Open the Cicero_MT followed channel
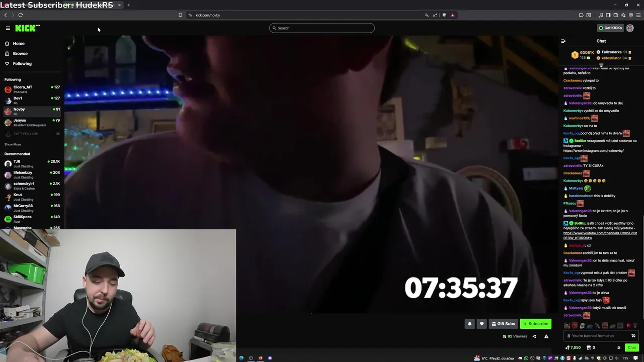This screenshot has height=362, width=644. point(32,89)
